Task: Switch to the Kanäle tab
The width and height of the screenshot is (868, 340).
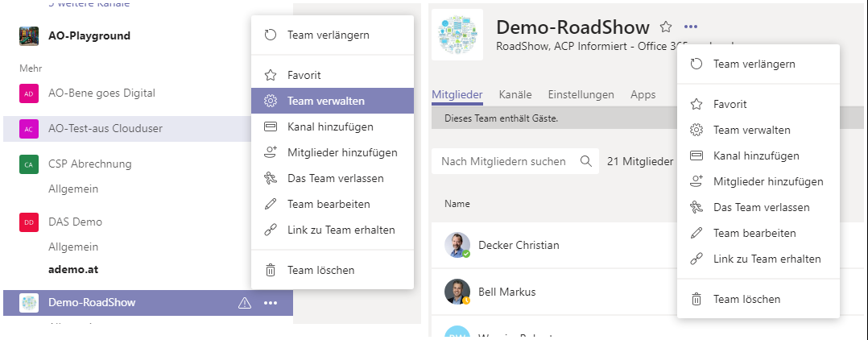Action: click(515, 95)
